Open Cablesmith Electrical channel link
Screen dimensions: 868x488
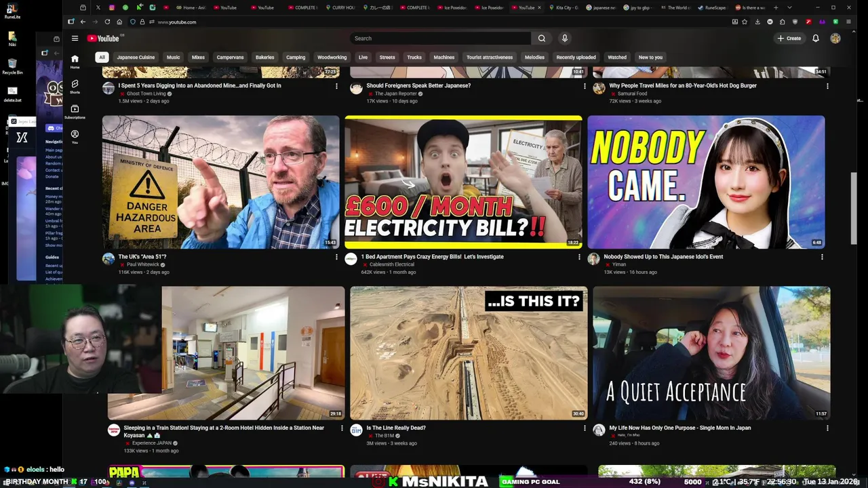(392, 265)
